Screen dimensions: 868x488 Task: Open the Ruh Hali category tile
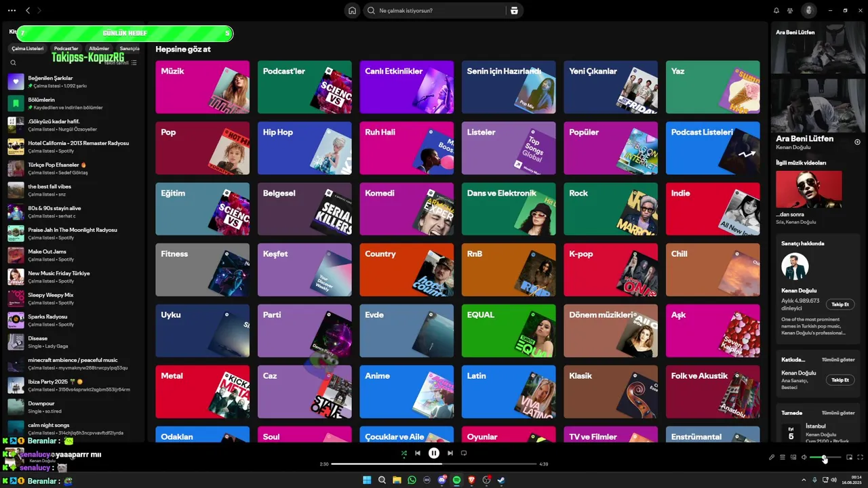pyautogui.click(x=406, y=148)
